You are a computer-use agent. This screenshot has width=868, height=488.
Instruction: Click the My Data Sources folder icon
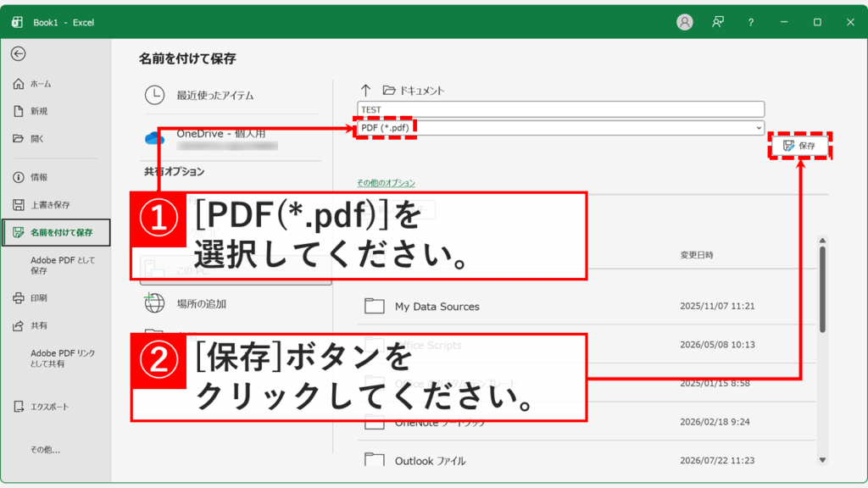[374, 305]
